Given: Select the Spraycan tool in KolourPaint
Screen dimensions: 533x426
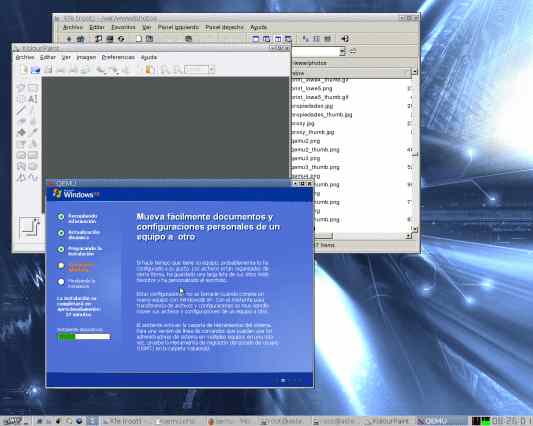Looking at the screenshot, I should click(33, 144).
